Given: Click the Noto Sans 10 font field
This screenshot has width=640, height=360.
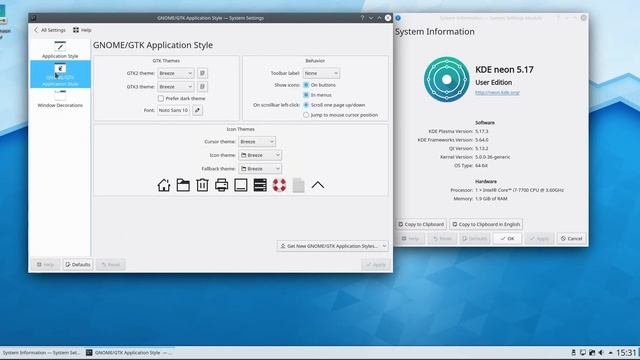Looking at the screenshot, I should point(173,110).
